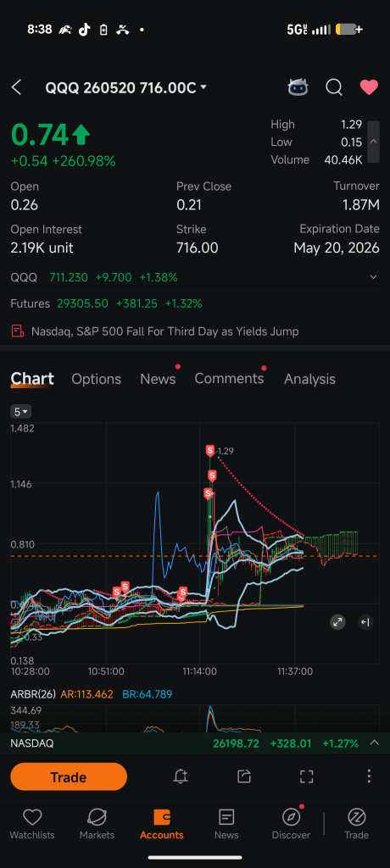Expand the chart with diagonal arrows icon
Screen dimensions: 390x868
tap(337, 621)
